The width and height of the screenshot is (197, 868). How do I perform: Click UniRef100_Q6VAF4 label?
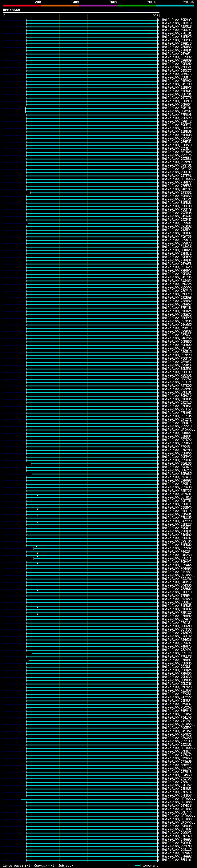tap(177, 54)
